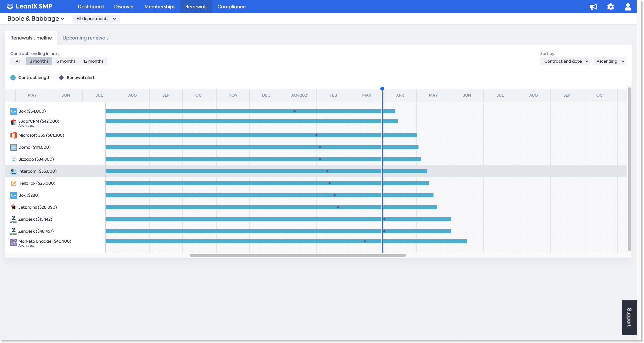The width and height of the screenshot is (644, 343).
Task: Click the Box ($54,000) app icon
Action: coord(14,111)
